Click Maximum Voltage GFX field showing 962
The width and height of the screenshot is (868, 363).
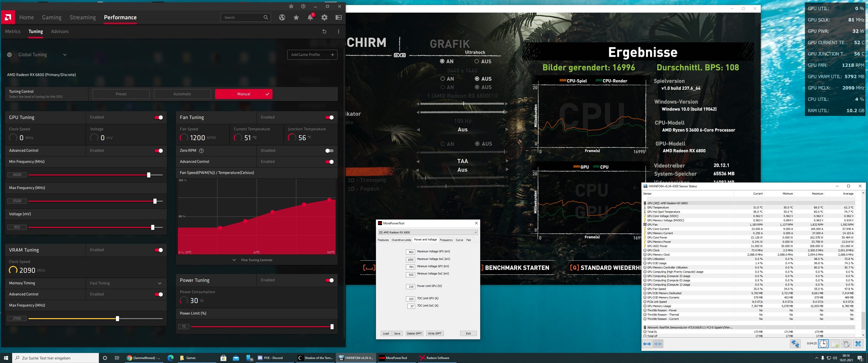411,252
